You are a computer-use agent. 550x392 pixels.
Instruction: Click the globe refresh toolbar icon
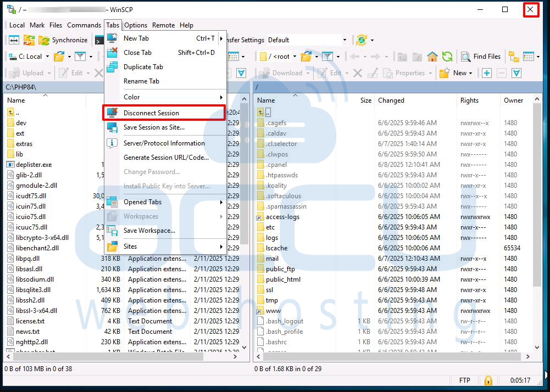[x=362, y=40]
